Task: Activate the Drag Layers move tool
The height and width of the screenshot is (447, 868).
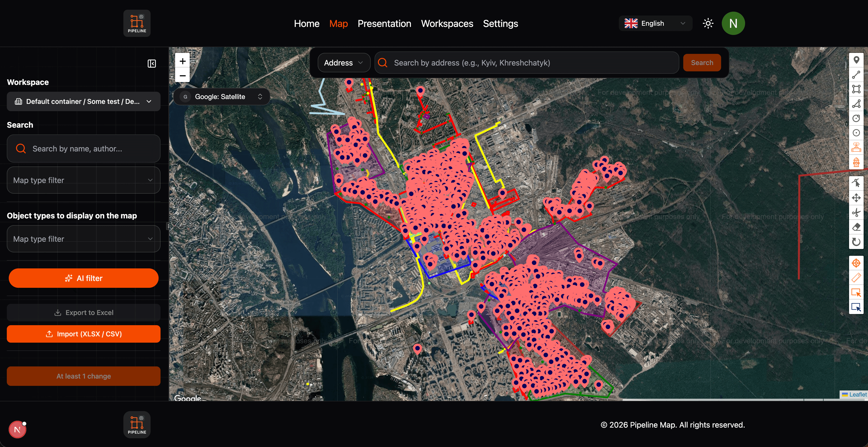Action: pyautogui.click(x=856, y=198)
